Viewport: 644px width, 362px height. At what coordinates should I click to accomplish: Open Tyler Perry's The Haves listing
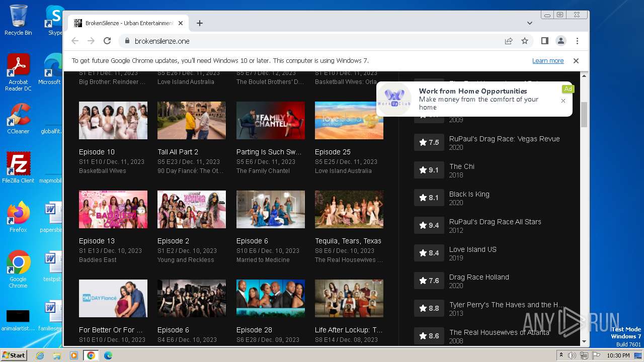506,305
